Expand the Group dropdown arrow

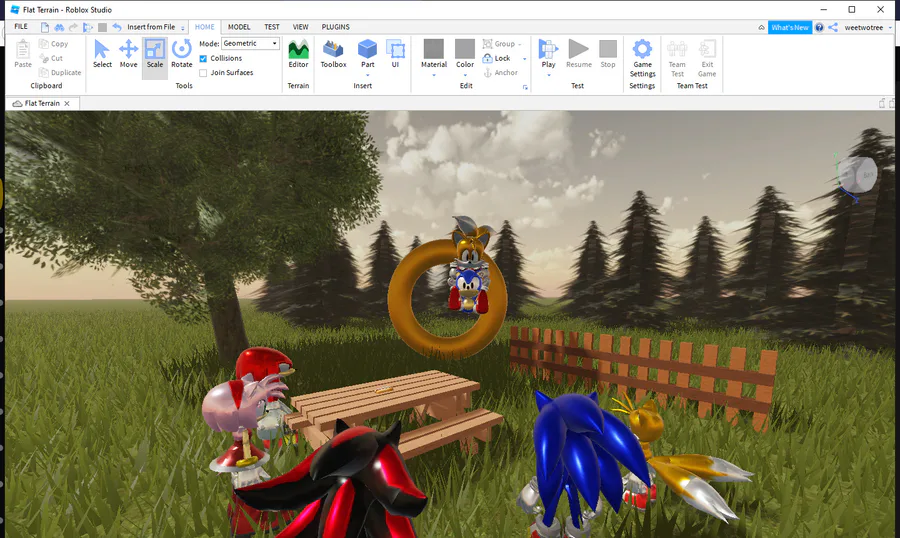point(520,44)
